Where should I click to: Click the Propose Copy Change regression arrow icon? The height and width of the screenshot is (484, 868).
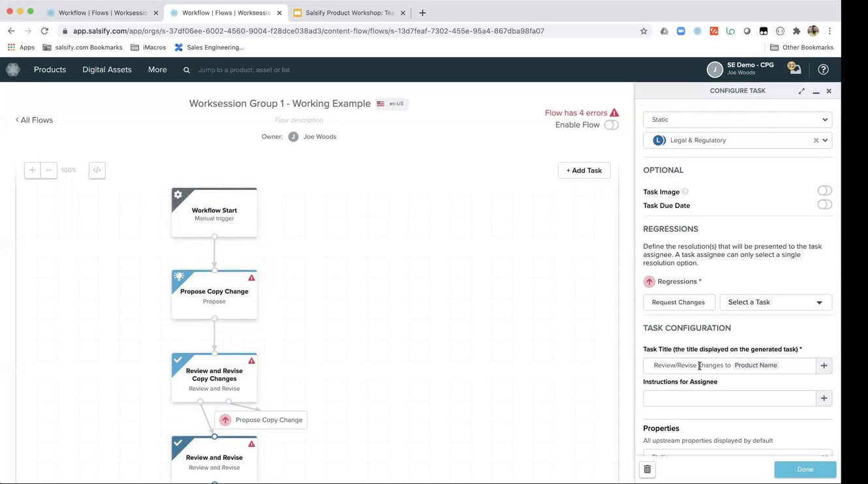tap(225, 420)
